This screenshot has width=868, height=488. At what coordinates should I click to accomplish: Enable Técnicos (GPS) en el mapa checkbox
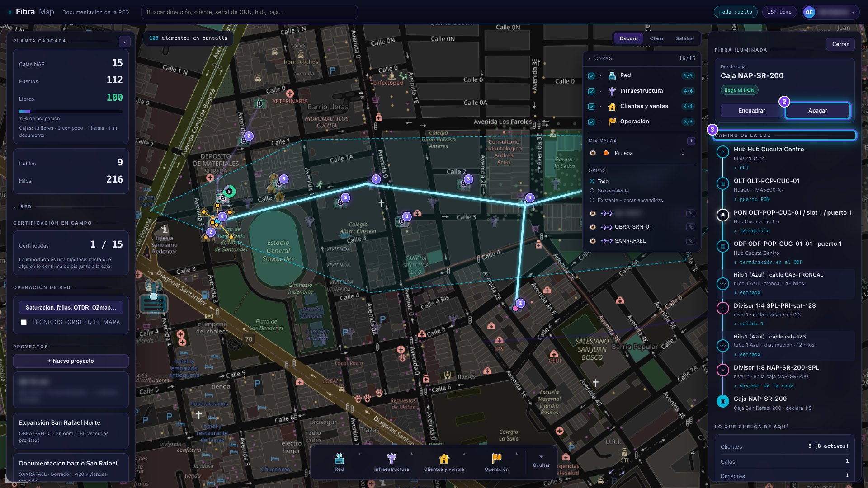[x=24, y=323]
